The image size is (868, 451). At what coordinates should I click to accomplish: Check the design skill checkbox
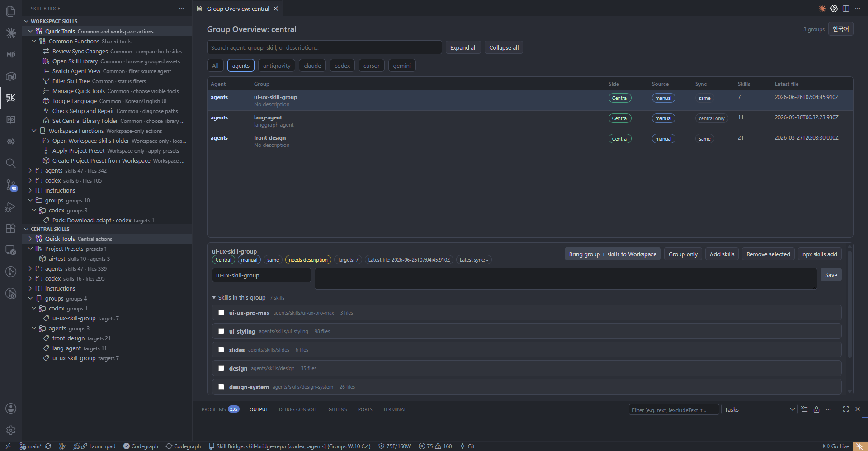(221, 368)
